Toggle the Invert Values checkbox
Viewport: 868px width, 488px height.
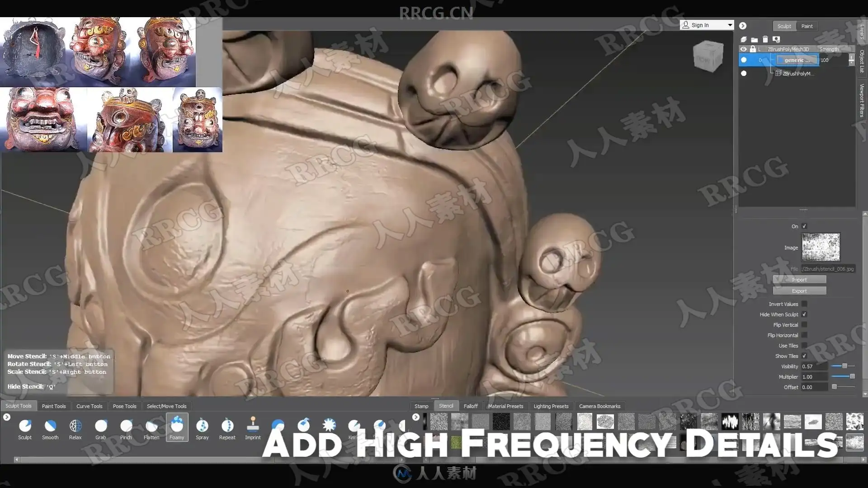click(x=804, y=304)
